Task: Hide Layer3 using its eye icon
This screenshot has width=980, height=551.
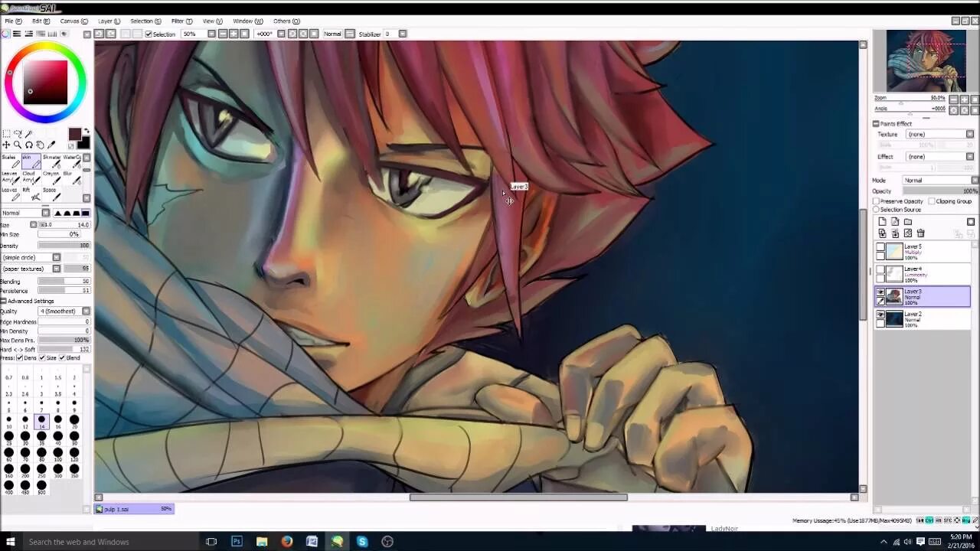Action: (880, 292)
